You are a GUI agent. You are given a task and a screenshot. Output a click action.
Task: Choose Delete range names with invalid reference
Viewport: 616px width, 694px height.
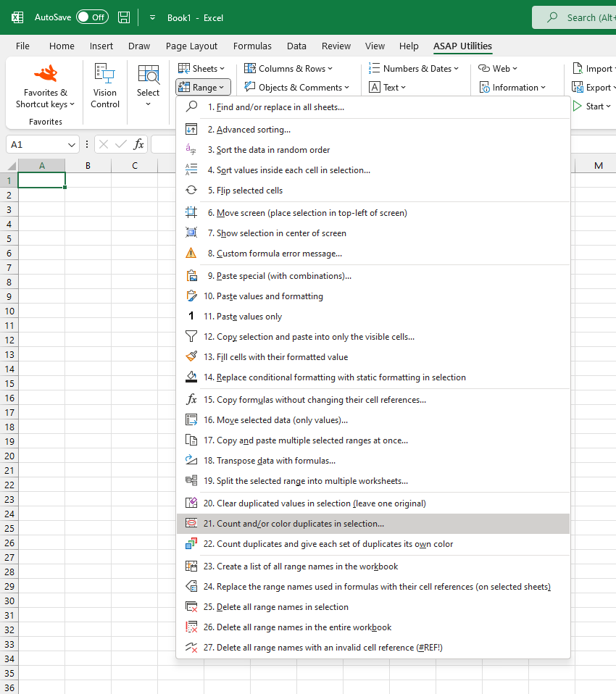pos(373,648)
